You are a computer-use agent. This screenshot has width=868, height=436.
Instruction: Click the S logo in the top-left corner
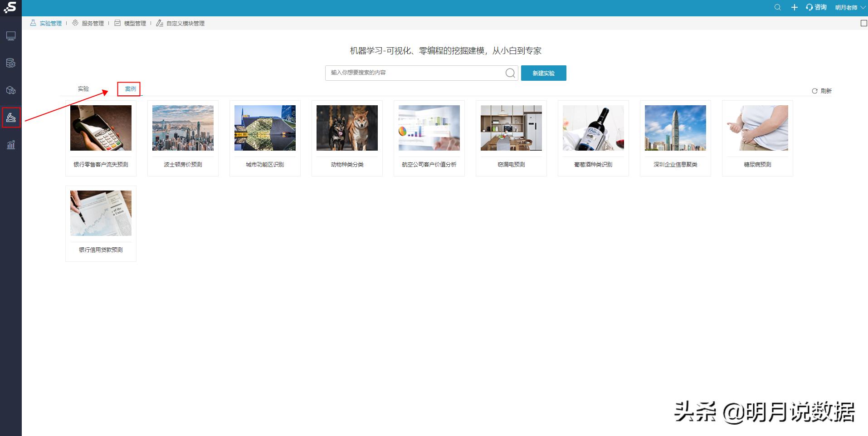[x=10, y=8]
